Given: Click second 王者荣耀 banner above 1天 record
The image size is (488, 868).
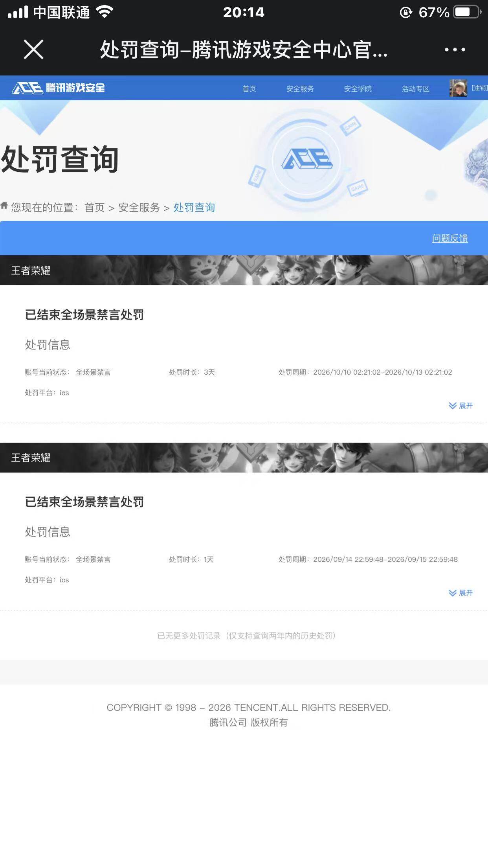Looking at the screenshot, I should [244, 458].
